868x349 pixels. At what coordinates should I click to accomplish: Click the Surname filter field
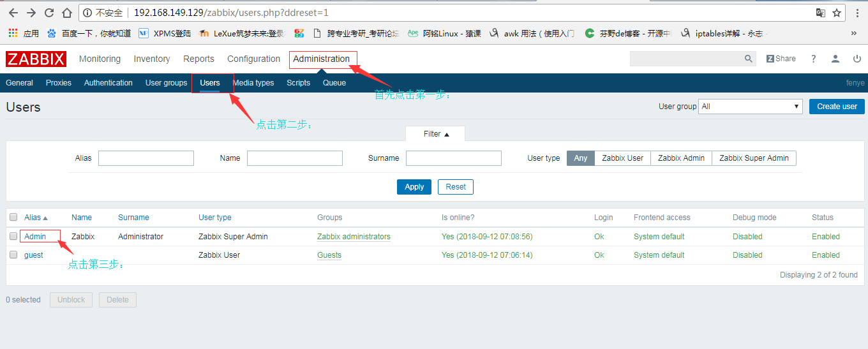tap(454, 158)
